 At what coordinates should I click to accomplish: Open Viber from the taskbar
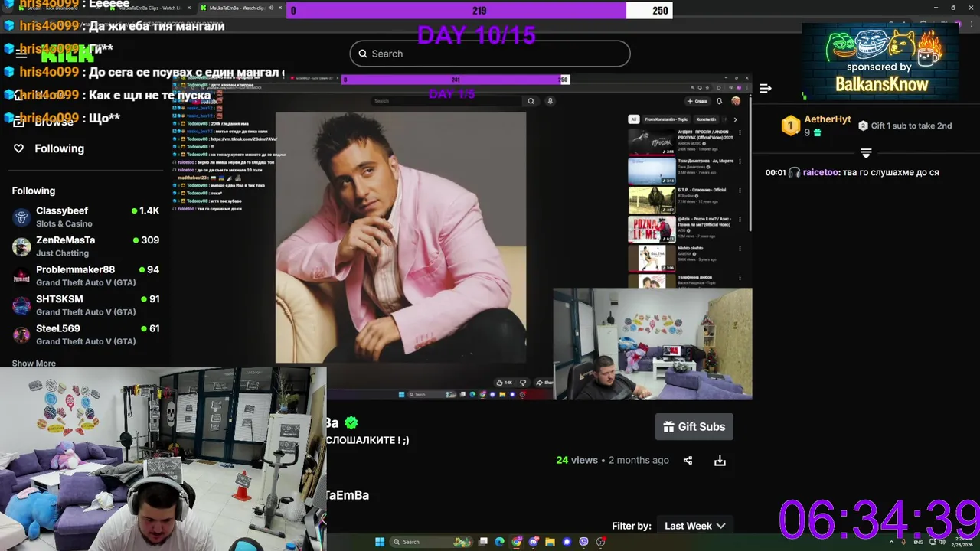583,542
